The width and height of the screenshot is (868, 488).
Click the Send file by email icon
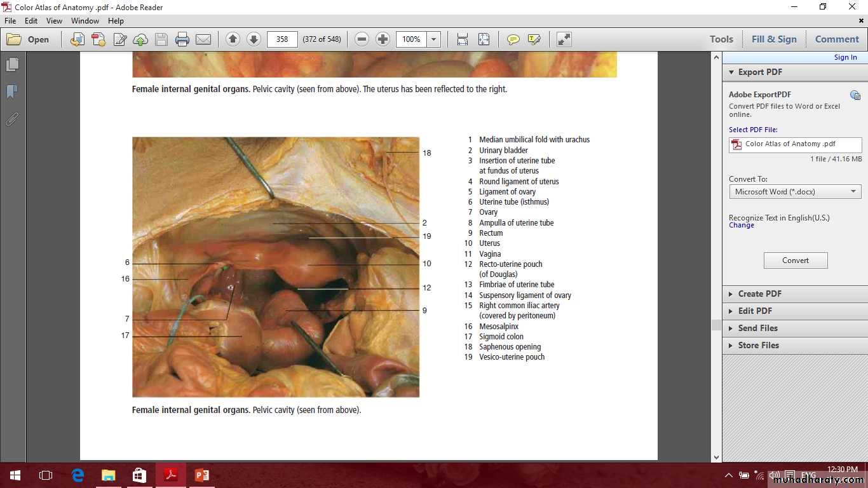203,39
